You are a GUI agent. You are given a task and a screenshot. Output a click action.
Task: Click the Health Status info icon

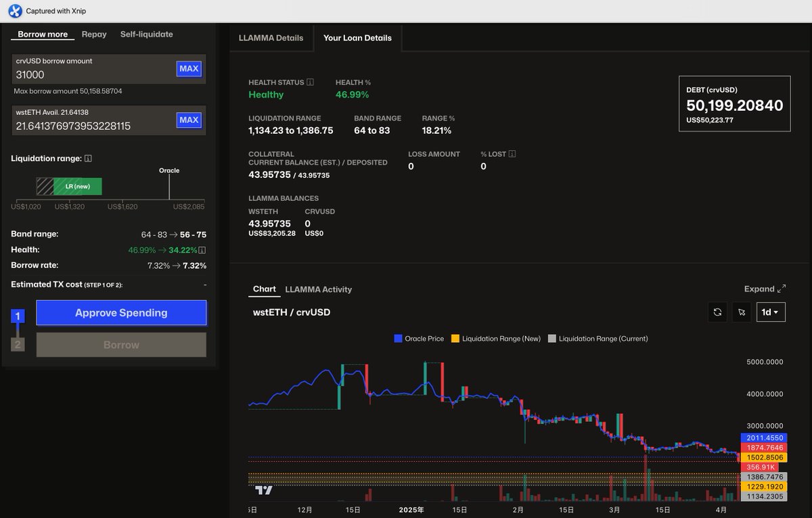(x=310, y=83)
